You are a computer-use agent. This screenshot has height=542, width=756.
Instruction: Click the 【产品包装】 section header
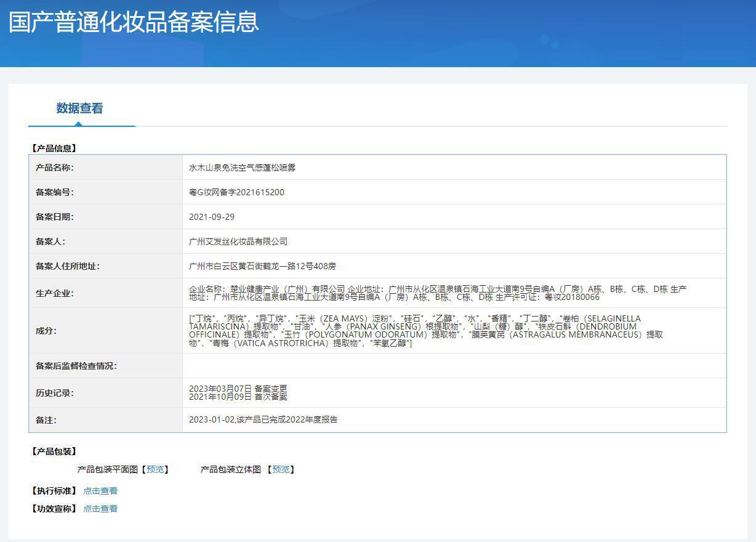point(54,451)
